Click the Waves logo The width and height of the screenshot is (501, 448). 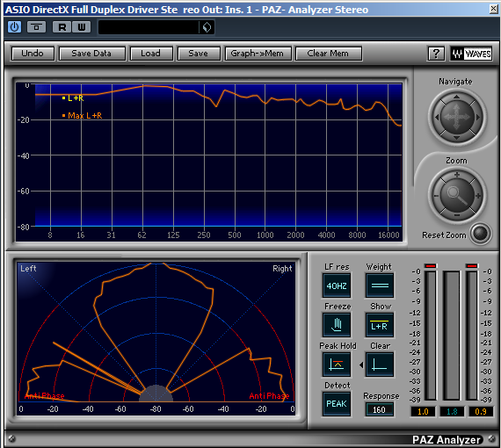pos(472,54)
